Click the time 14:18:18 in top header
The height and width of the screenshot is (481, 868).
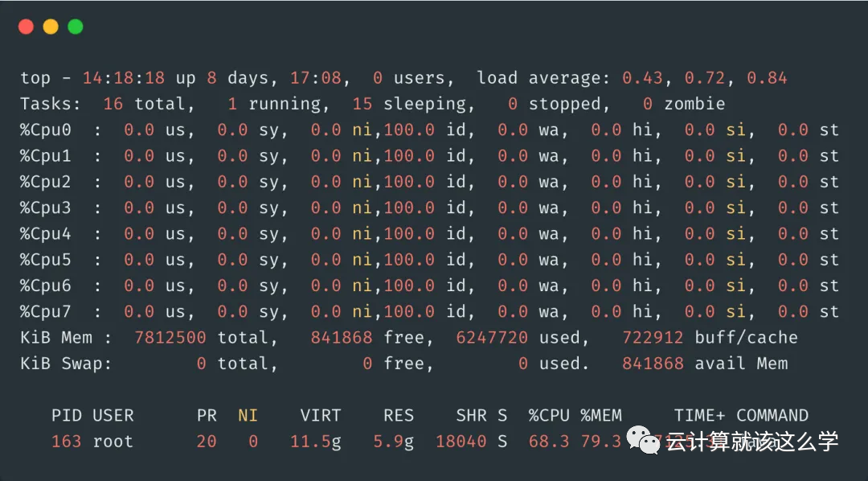click(x=124, y=77)
